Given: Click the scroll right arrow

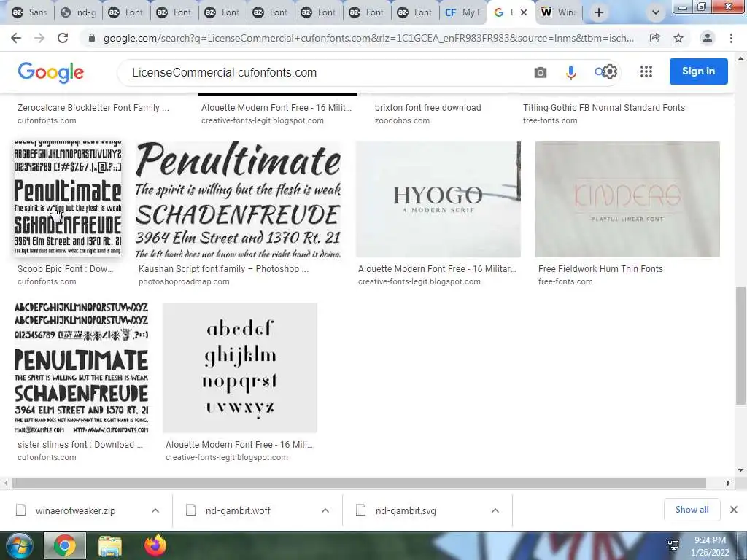Looking at the screenshot, I should 728,483.
